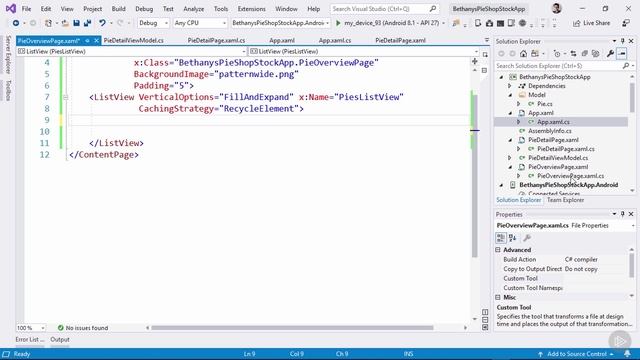The image size is (640, 360).
Task: Start debugging with the green play arrow
Action: pyautogui.click(x=338, y=23)
